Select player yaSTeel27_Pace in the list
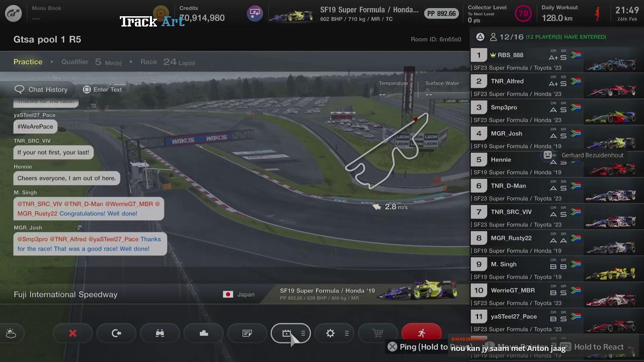 tap(557, 323)
